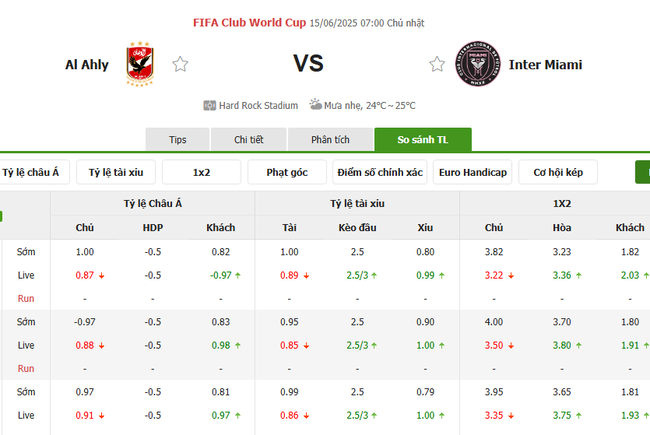Click the Hard Rock Stadium icon
This screenshot has width=650, height=435.
coord(210,105)
